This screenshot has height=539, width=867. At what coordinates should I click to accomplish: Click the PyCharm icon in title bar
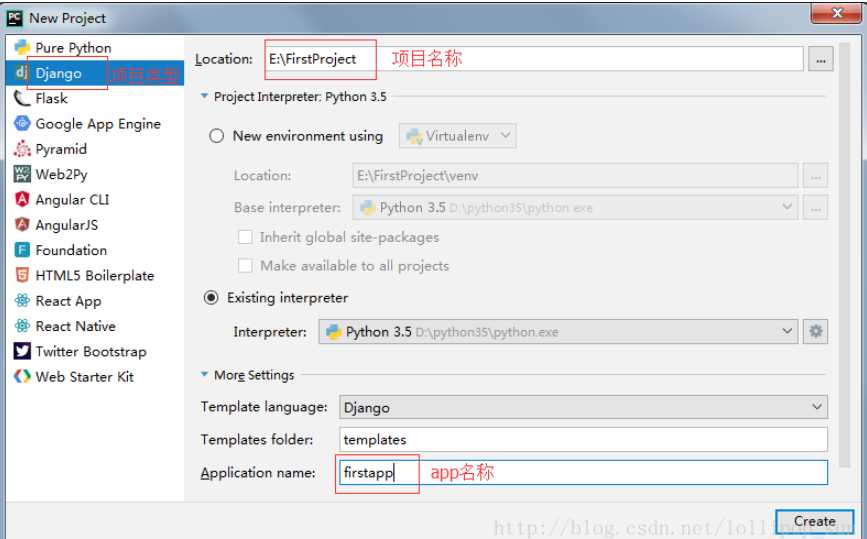pos(14,18)
